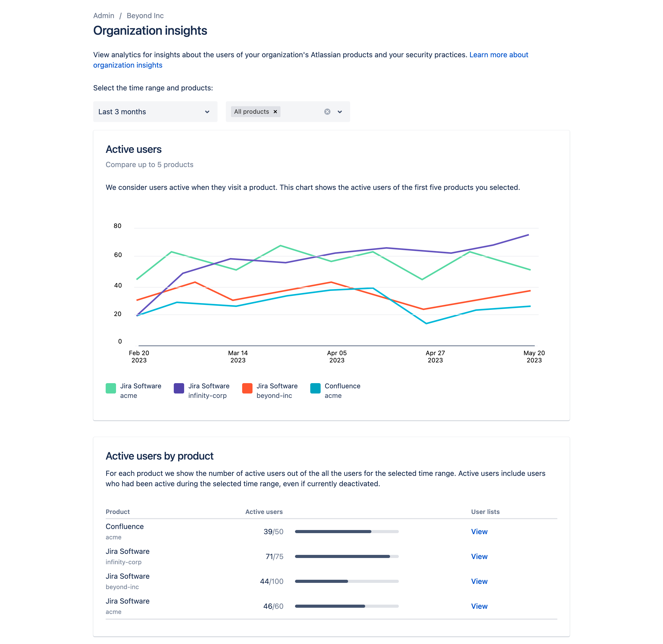The height and width of the screenshot is (644, 663).
Task: View the user list for Jira Software infinity-corp
Action: click(x=479, y=556)
